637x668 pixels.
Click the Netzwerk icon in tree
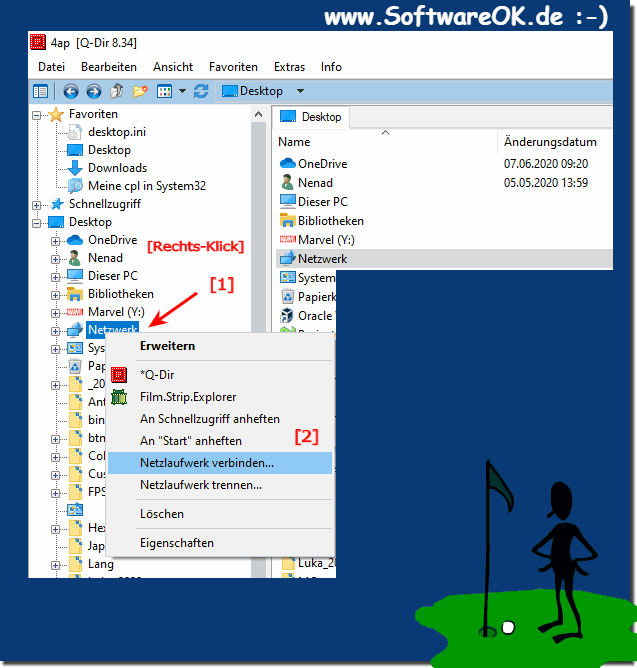[75, 330]
